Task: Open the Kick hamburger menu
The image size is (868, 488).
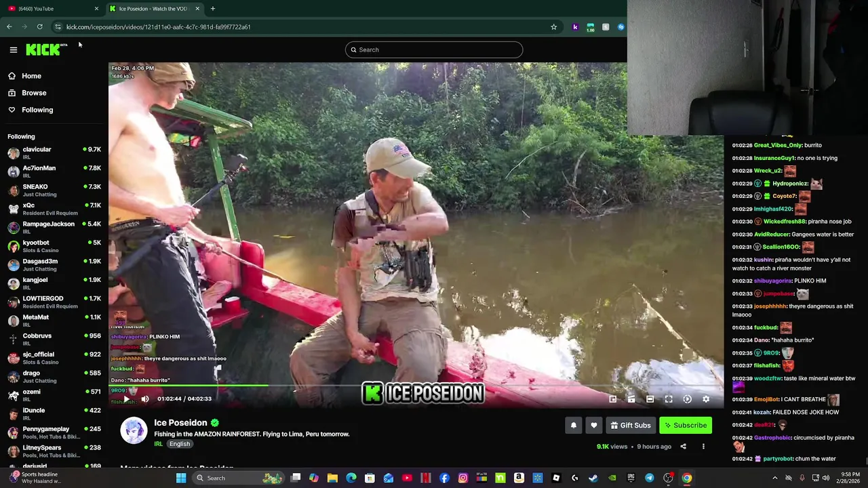Action: tap(13, 49)
